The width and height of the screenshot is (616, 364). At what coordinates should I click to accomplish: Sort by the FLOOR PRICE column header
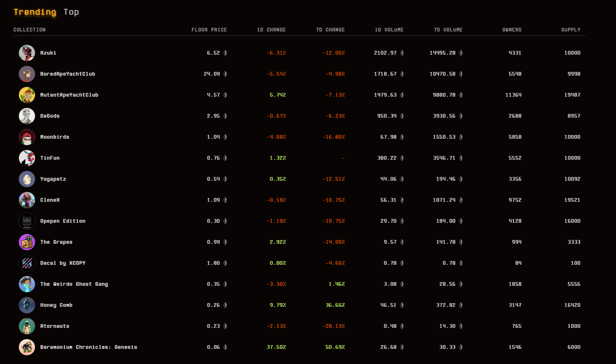pos(209,30)
